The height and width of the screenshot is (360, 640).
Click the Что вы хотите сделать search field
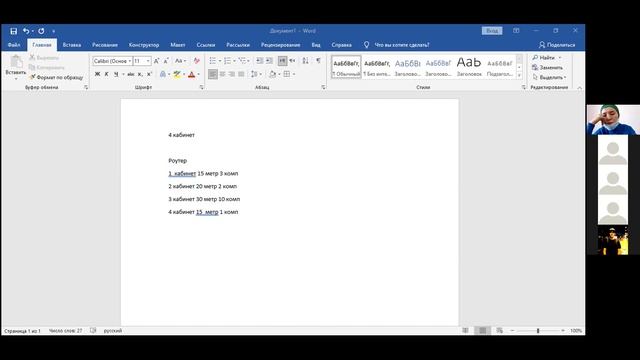[402, 45]
